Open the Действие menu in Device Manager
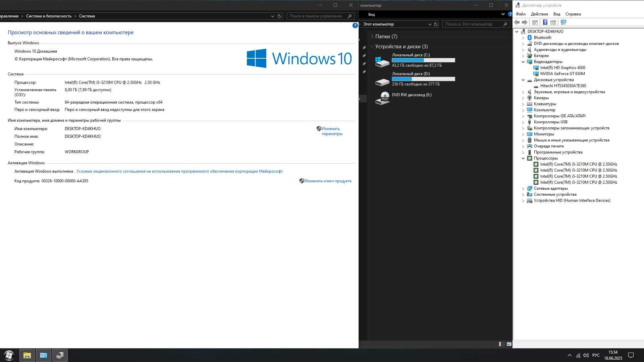644x362 pixels. click(x=539, y=14)
